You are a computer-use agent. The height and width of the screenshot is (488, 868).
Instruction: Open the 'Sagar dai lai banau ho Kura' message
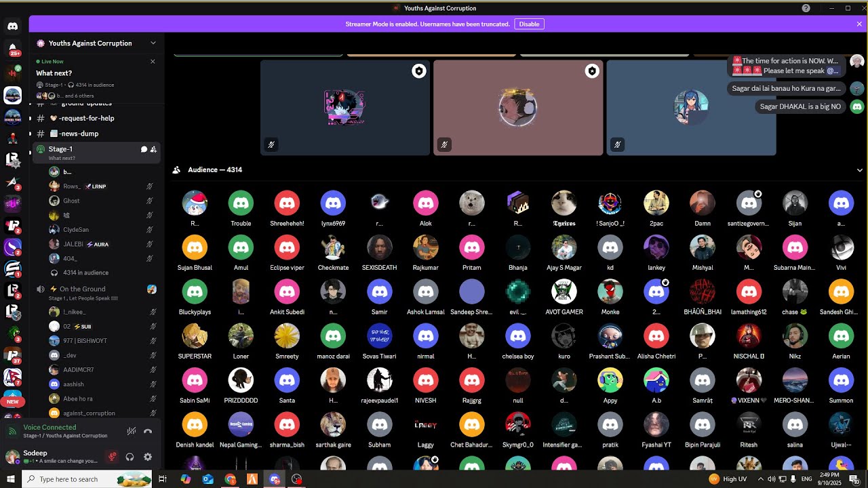[786, 88]
